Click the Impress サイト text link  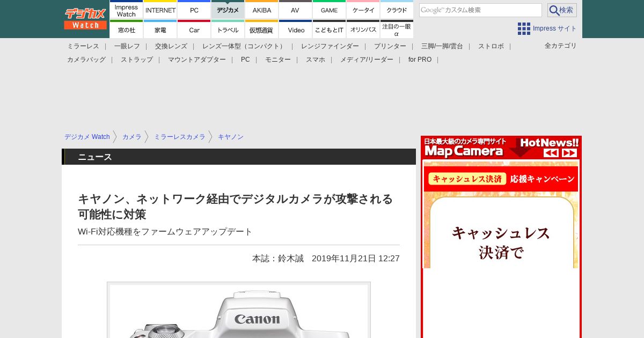pyautogui.click(x=555, y=28)
